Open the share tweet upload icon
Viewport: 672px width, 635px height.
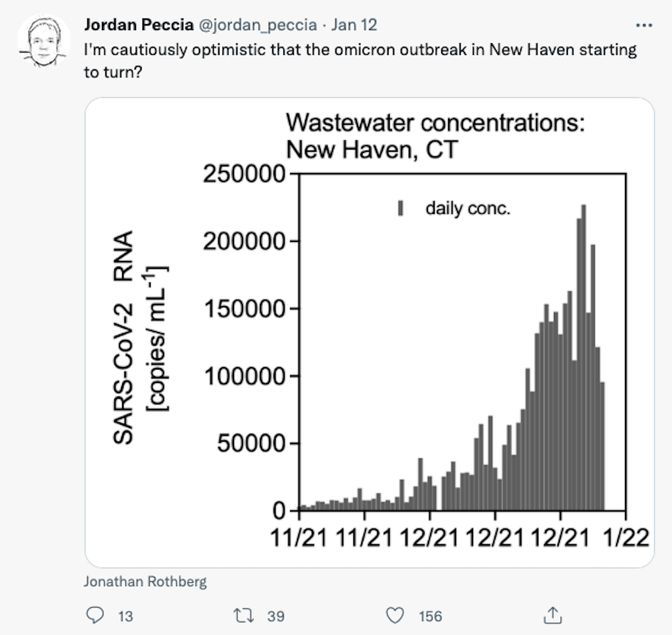coord(552,615)
